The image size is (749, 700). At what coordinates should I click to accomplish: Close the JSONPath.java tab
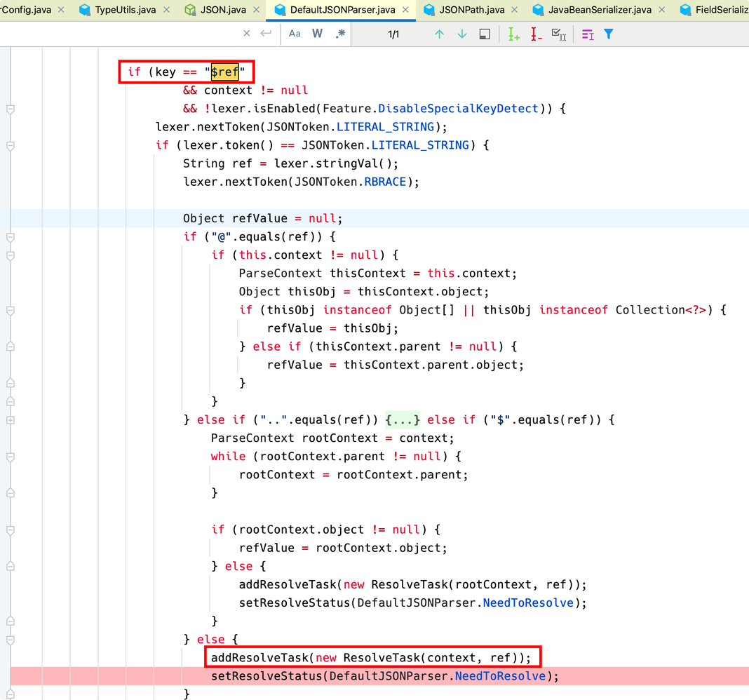[x=515, y=10]
